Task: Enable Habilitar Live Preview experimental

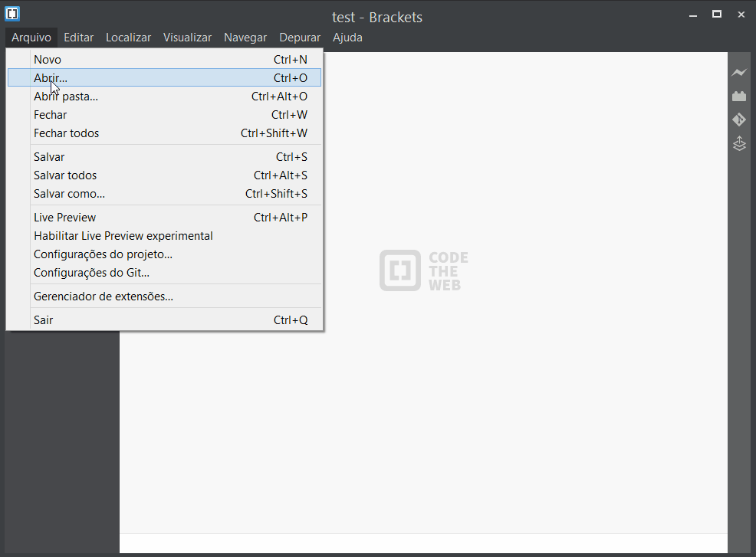Action: (x=123, y=235)
